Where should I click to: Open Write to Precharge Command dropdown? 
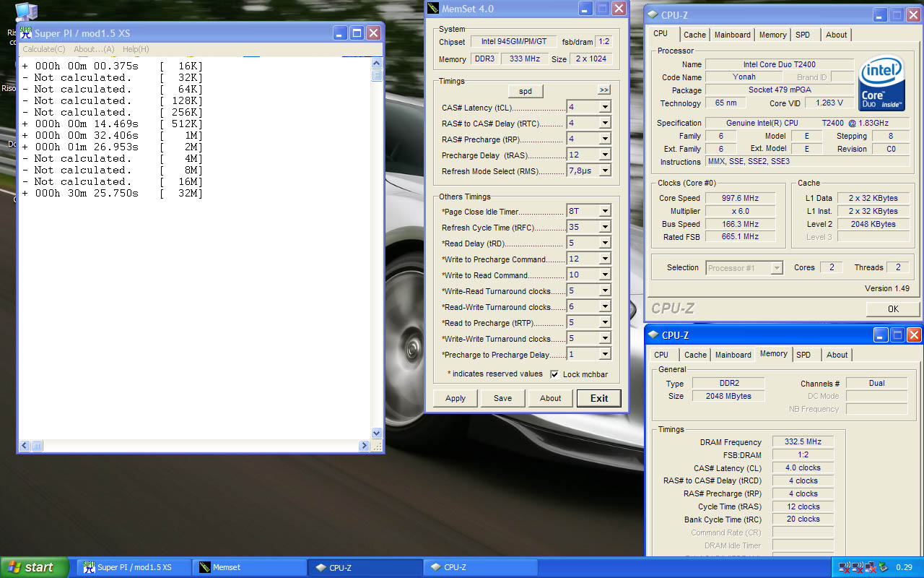tap(605, 259)
